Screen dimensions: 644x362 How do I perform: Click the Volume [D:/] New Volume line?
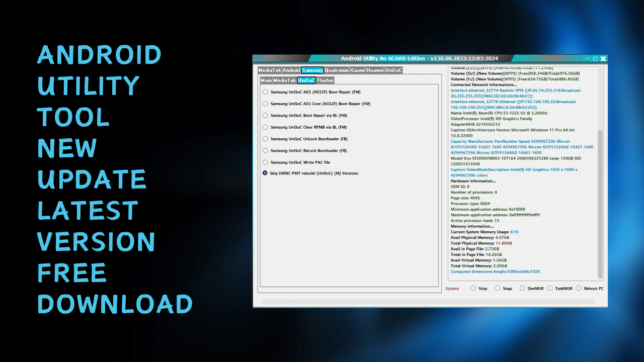[515, 73]
